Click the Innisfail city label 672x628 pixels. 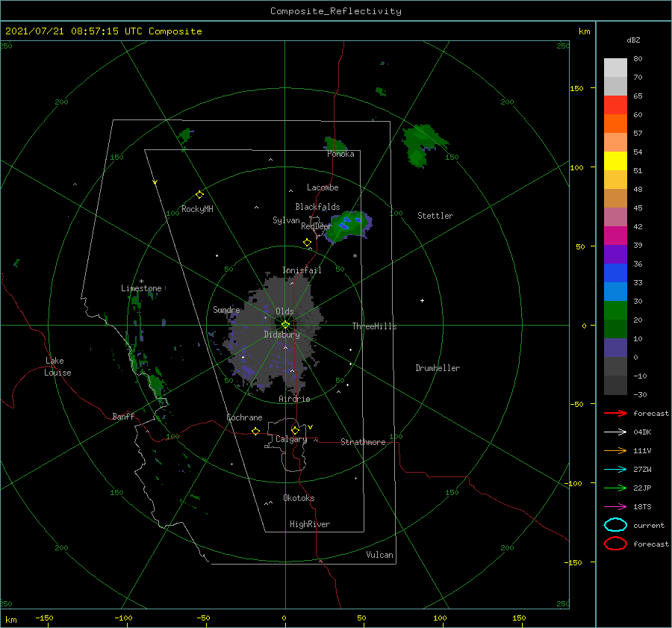[302, 270]
